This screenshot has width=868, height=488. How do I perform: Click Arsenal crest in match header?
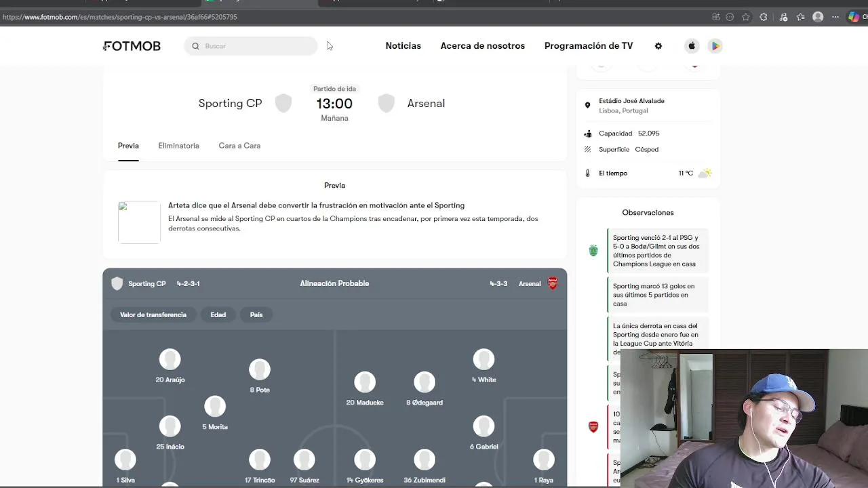pos(386,103)
